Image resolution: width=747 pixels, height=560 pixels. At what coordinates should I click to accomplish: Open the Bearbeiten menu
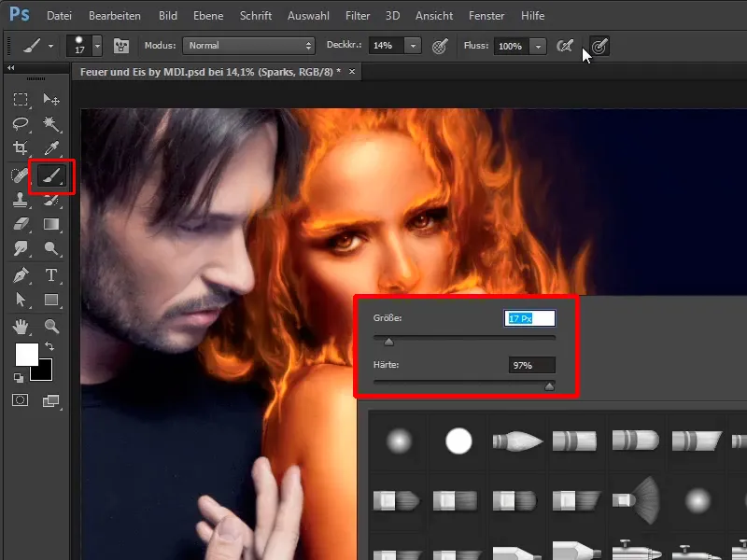(115, 16)
